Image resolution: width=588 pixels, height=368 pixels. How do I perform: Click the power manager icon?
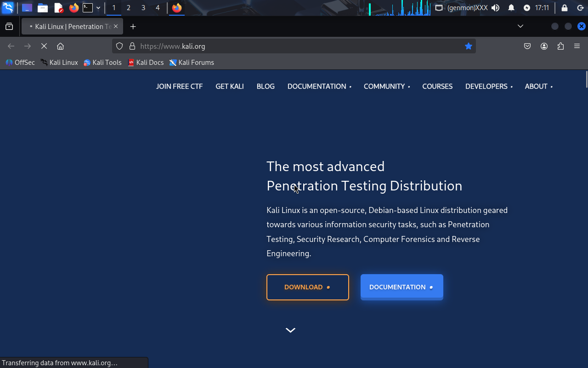point(527,8)
